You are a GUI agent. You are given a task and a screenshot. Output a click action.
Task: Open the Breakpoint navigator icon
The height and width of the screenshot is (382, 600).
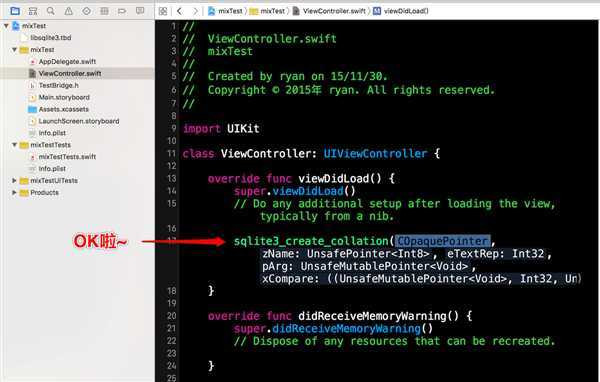click(122, 11)
